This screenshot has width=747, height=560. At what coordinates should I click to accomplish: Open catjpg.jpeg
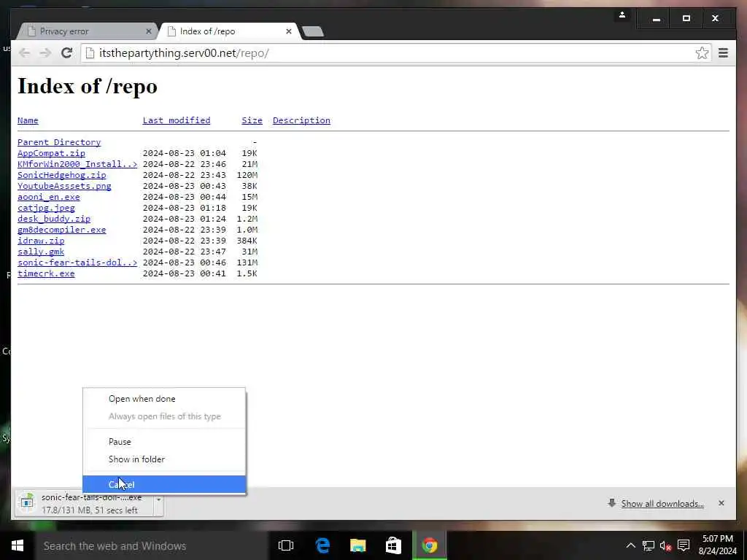pyautogui.click(x=46, y=208)
